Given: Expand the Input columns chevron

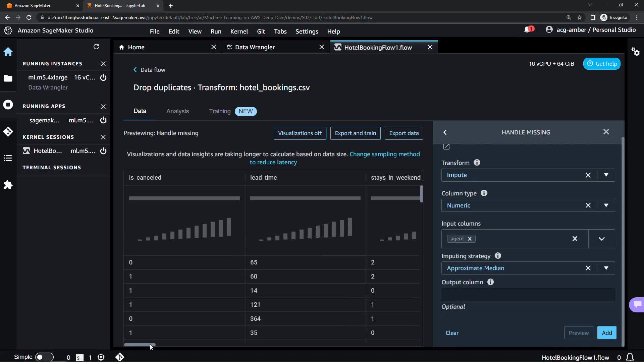Looking at the screenshot, I should coord(601,239).
